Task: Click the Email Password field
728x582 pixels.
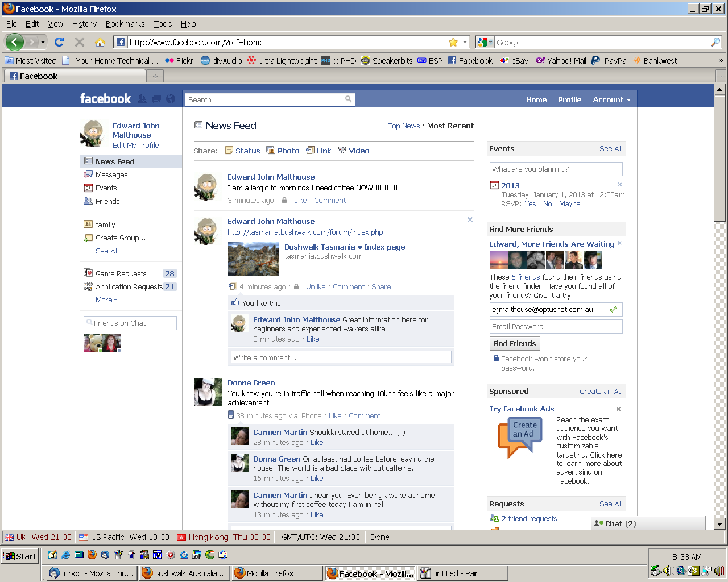Action: 556,326
